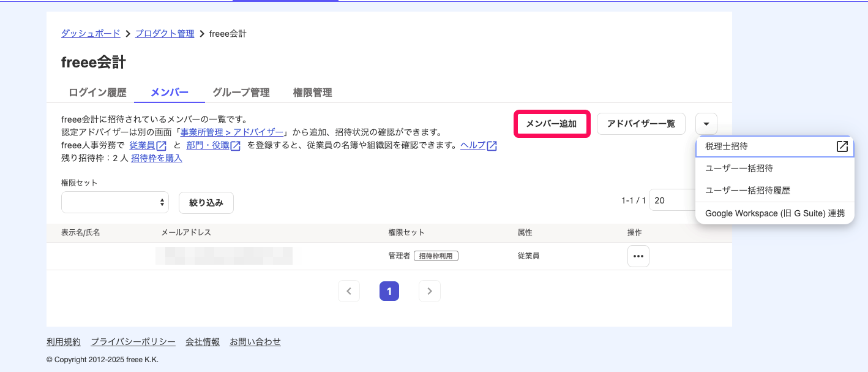Click the 絞り込み filter button
This screenshot has height=372, width=868.
(x=206, y=202)
